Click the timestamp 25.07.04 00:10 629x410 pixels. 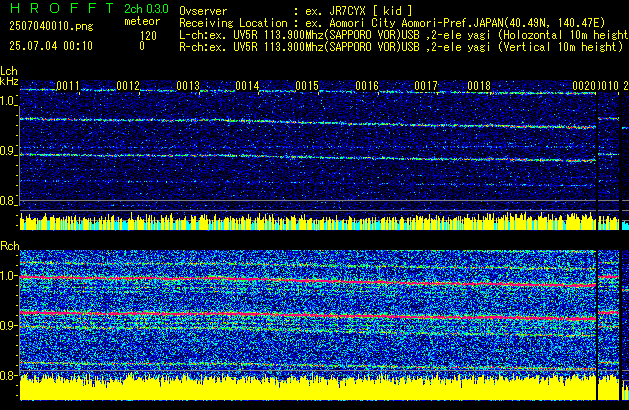point(51,46)
